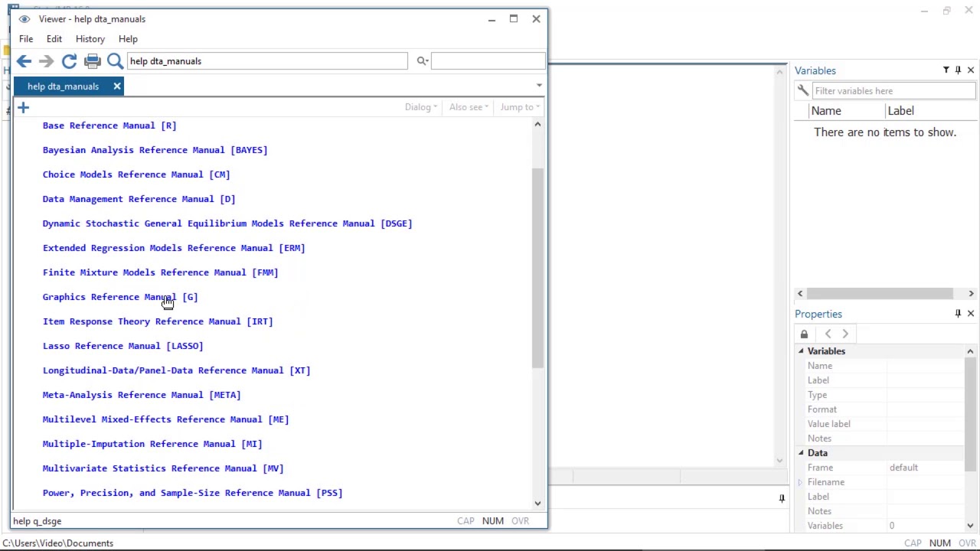Click the Viewer vertical scrollbar thumb
This screenshot has height=551, width=980.
537,268
